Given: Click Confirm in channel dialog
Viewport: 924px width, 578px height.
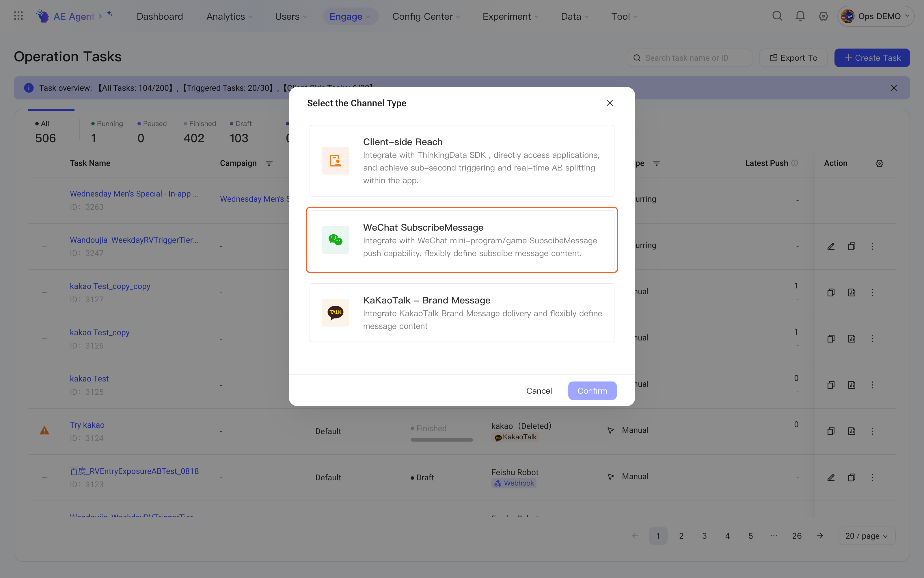Looking at the screenshot, I should point(592,391).
